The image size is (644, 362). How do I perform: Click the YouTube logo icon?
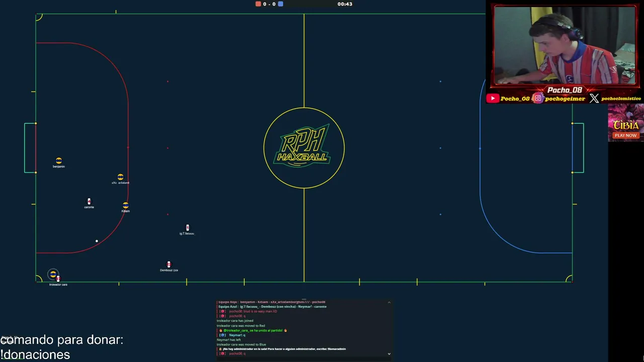pos(493,99)
